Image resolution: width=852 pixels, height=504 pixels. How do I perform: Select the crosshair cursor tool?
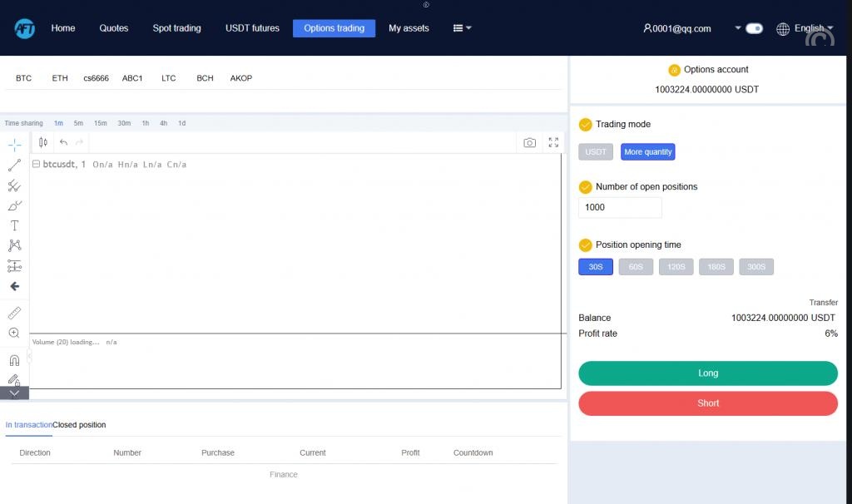coord(14,145)
